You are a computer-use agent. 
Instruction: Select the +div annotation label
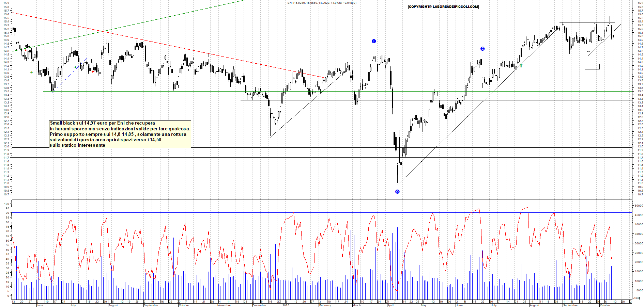point(27,46)
